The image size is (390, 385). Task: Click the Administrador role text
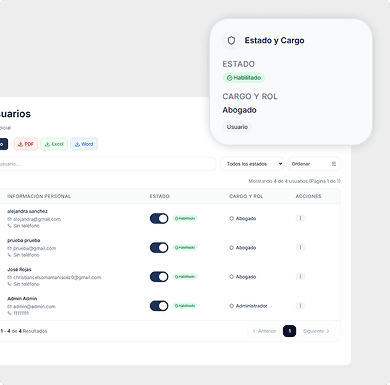click(252, 306)
